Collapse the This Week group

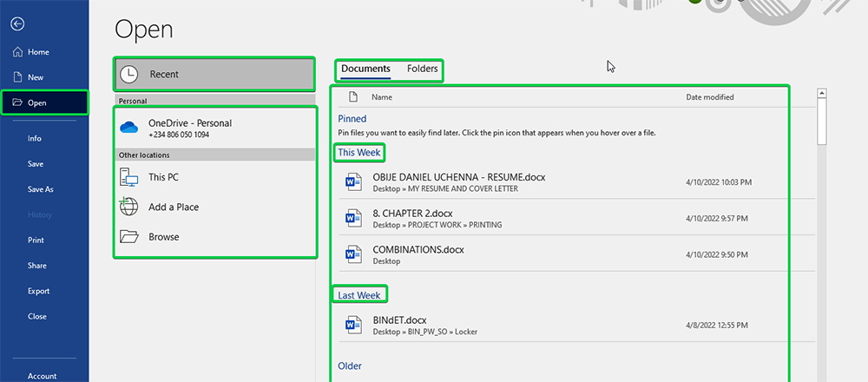pos(358,153)
